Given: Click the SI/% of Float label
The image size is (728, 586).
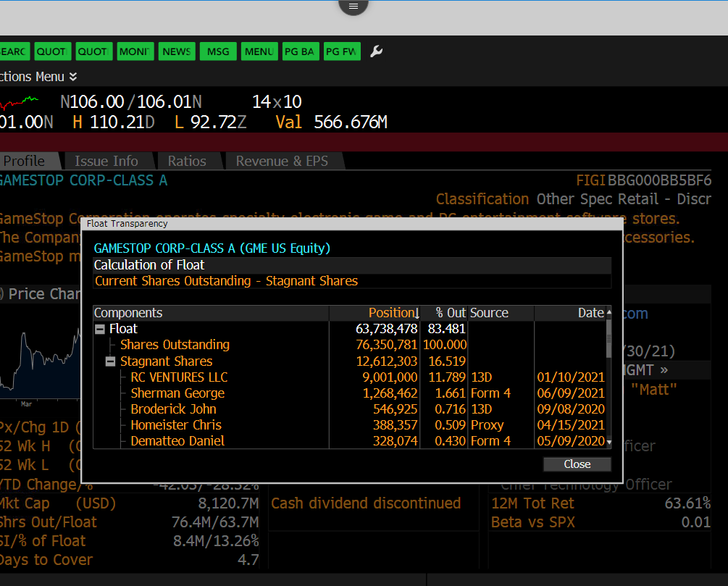Looking at the screenshot, I should (43, 541).
